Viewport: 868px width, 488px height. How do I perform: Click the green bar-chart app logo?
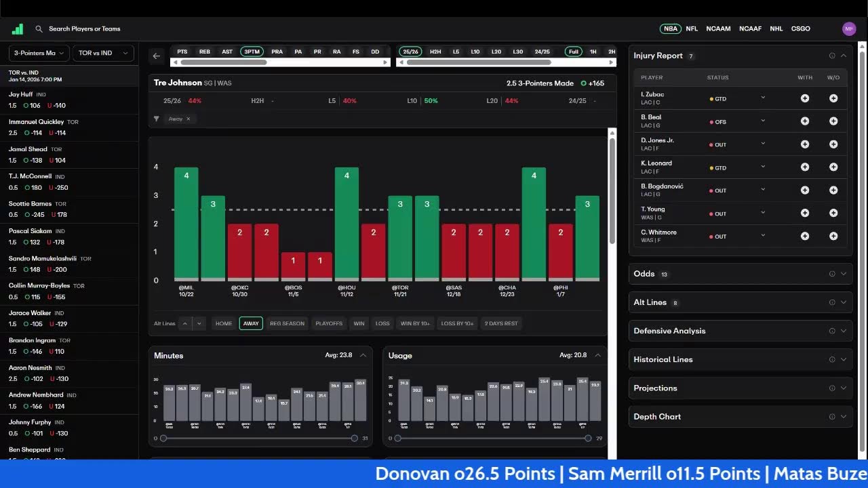pos(18,29)
